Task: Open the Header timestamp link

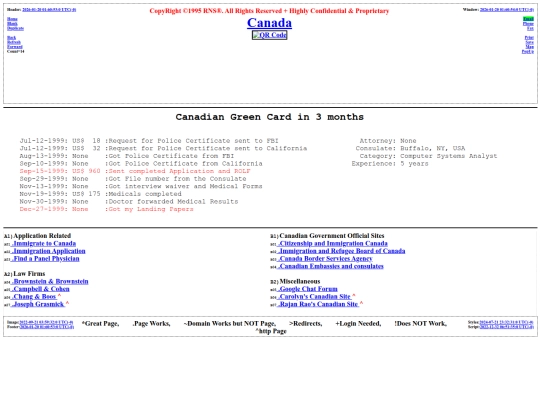Action: 49,10
